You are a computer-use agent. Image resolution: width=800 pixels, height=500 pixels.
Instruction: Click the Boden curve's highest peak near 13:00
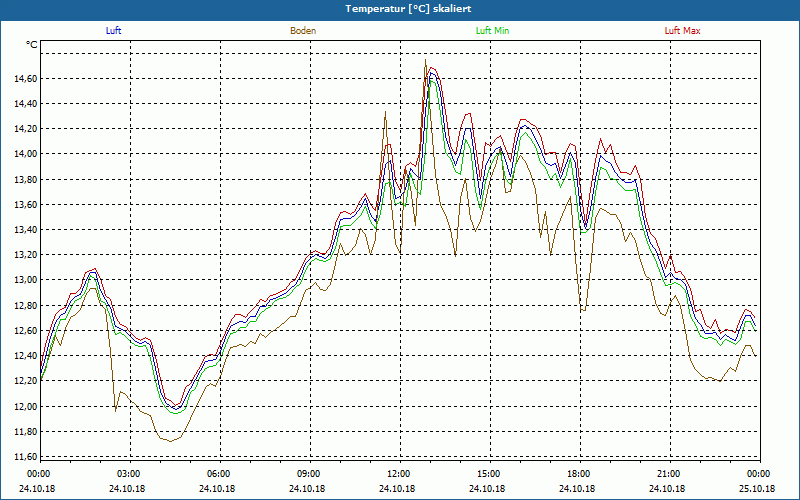425,60
